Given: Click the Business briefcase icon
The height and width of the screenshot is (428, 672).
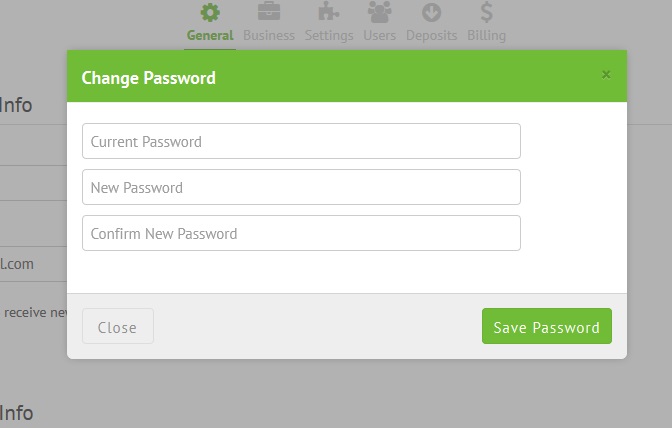Looking at the screenshot, I should pyautogui.click(x=269, y=12).
